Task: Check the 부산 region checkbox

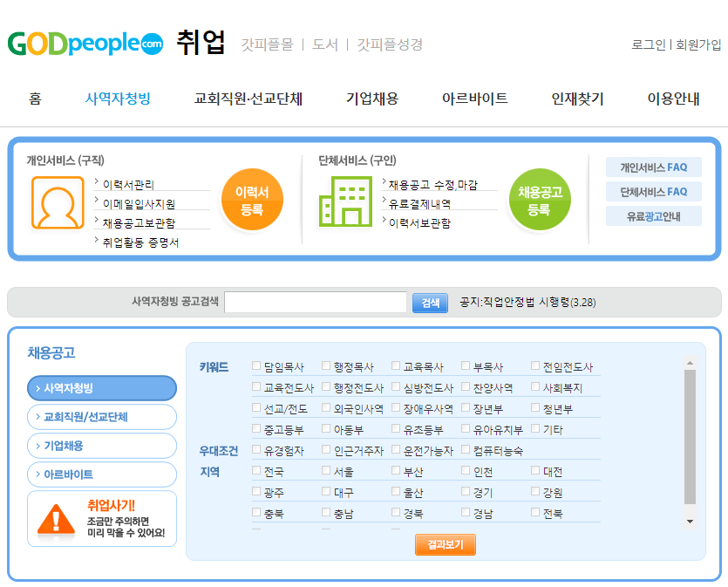Action: [396, 470]
